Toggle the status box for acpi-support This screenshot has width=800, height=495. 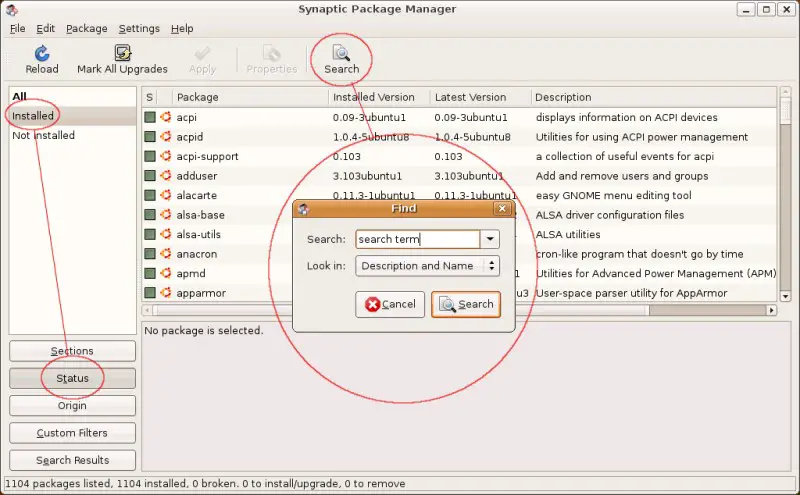coord(149,156)
